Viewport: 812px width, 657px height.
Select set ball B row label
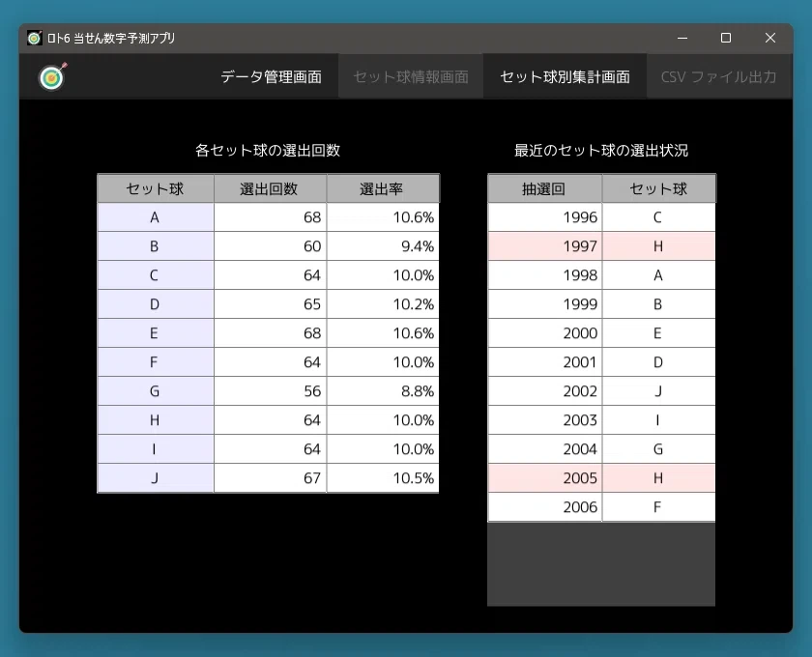(156, 246)
